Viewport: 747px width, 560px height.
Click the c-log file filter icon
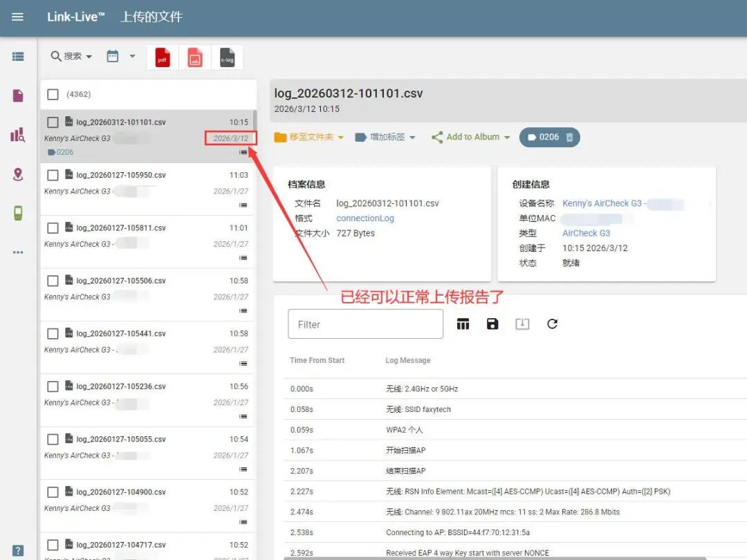(x=227, y=58)
